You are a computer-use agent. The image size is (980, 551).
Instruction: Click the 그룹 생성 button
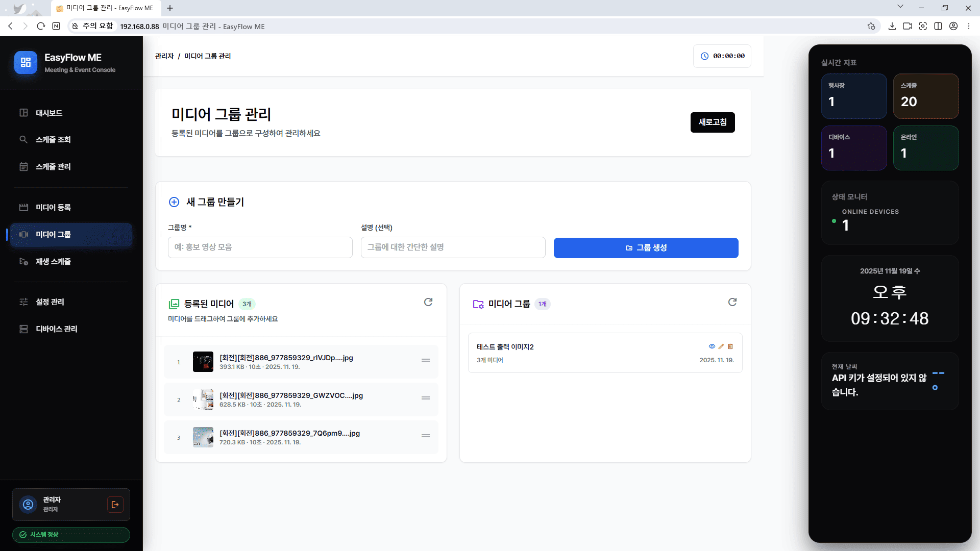(646, 247)
